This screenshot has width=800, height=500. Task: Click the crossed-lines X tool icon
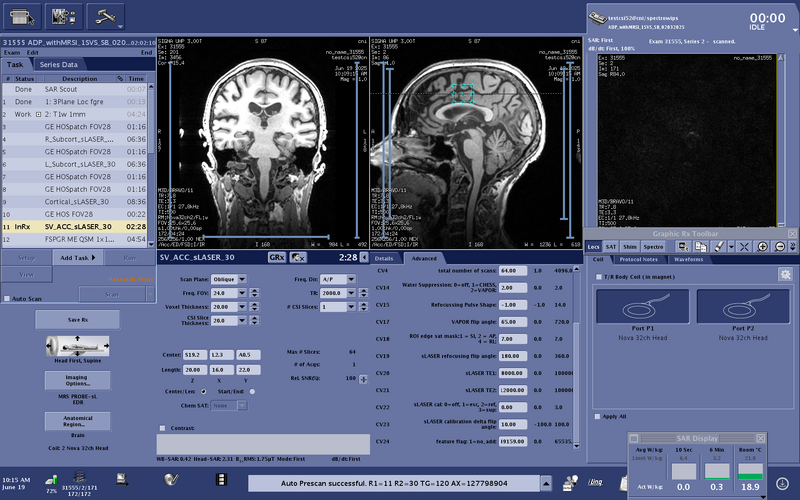[x=744, y=247]
